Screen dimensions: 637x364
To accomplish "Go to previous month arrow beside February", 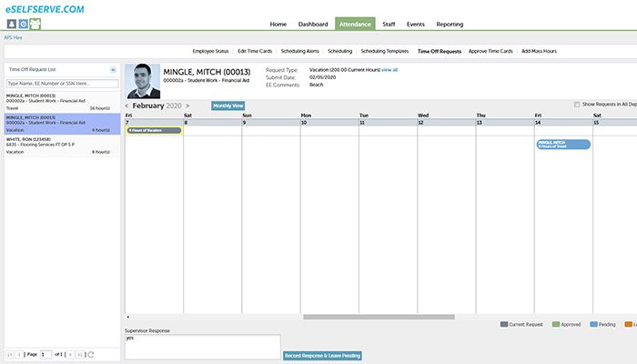I will (127, 106).
